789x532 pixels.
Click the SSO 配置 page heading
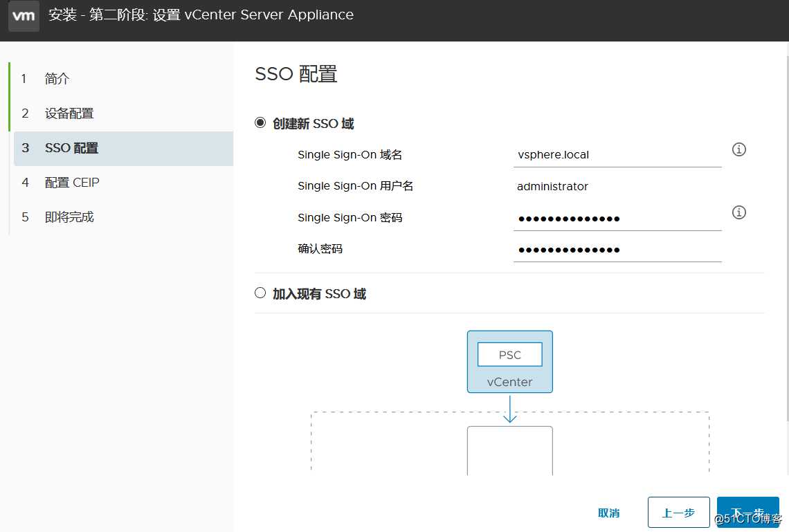(296, 74)
